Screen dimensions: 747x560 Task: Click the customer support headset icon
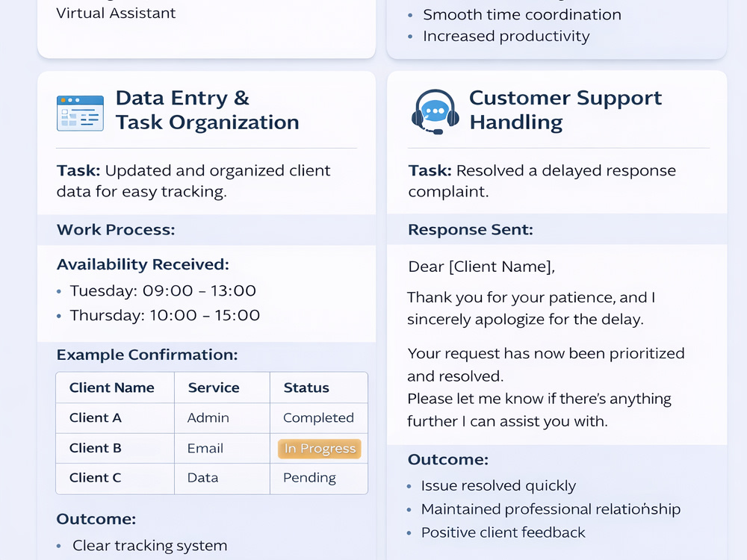click(x=435, y=112)
